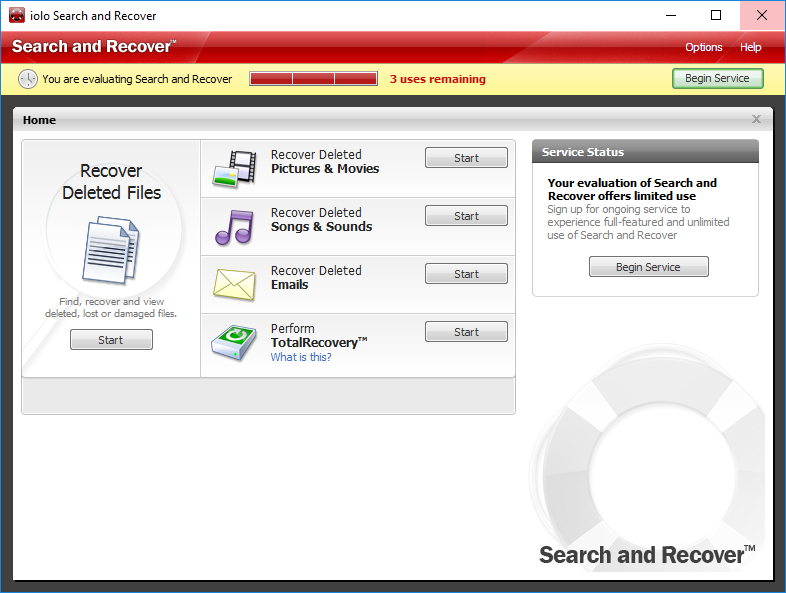786x593 pixels.
Task: Click the '3 uses remaining' text
Action: [438, 79]
